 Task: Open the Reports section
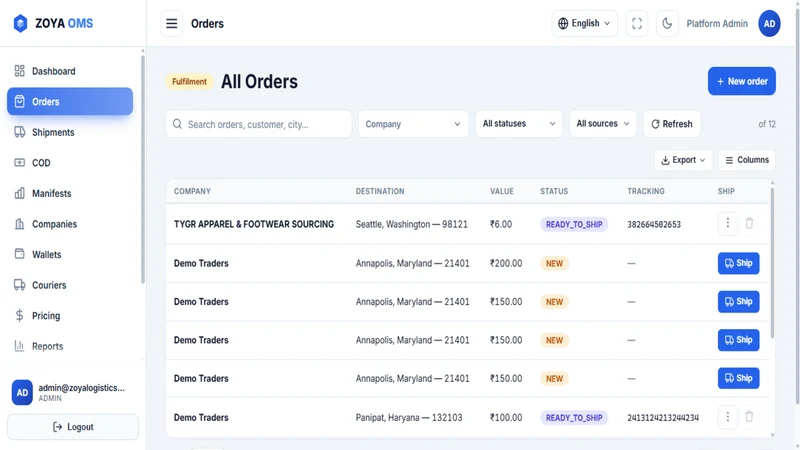tap(70, 346)
